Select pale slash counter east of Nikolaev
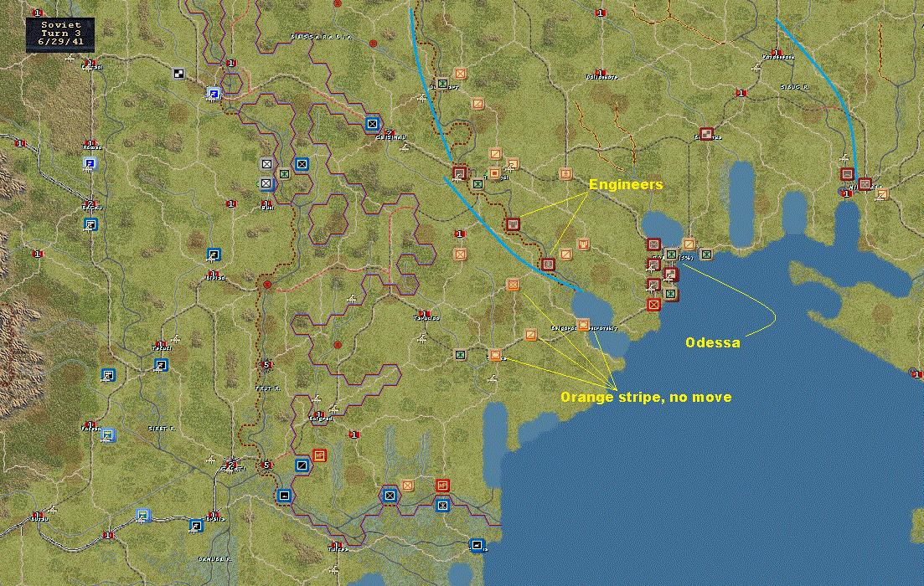The width and height of the screenshot is (924, 586). (882, 193)
